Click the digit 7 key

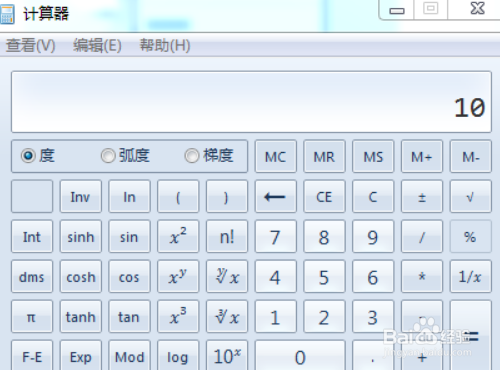[276, 237]
